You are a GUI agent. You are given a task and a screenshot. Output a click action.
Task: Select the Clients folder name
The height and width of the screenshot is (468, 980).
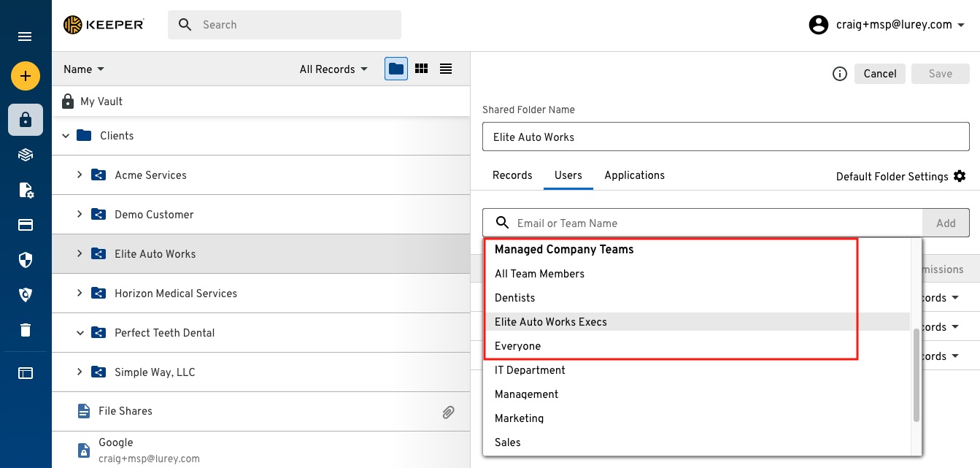pos(117,136)
